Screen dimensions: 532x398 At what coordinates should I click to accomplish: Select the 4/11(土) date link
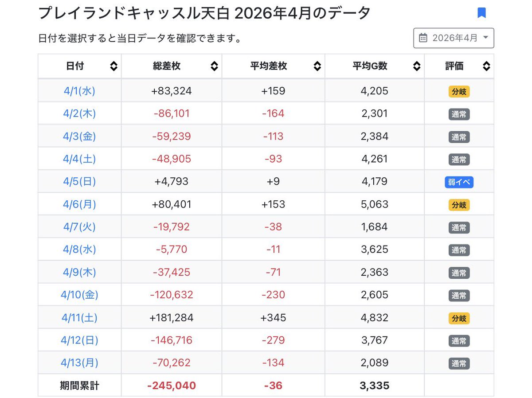(x=79, y=318)
